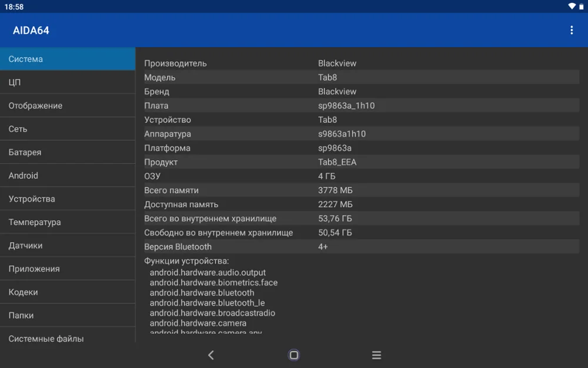588x368 pixels.
Task: Select the Tab8_EEA value
Action: pyautogui.click(x=337, y=163)
